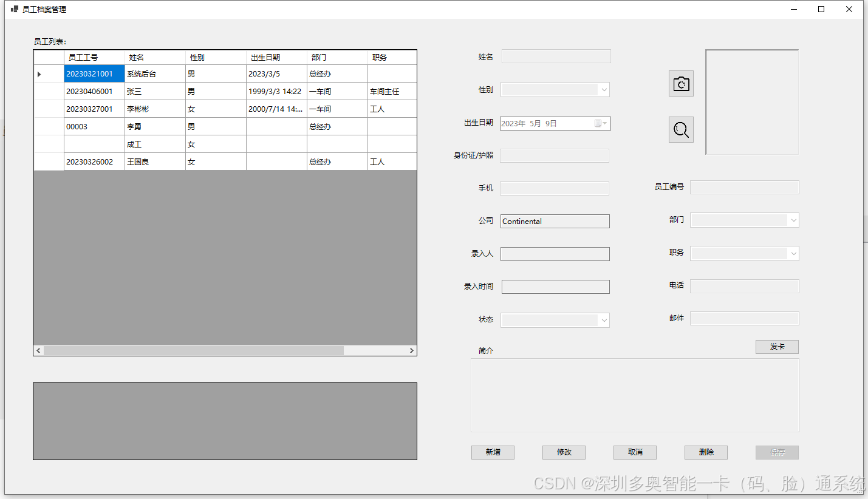Close the 员工档案管理 window
Image resolution: width=868 pixels, height=499 pixels.
click(x=849, y=9)
